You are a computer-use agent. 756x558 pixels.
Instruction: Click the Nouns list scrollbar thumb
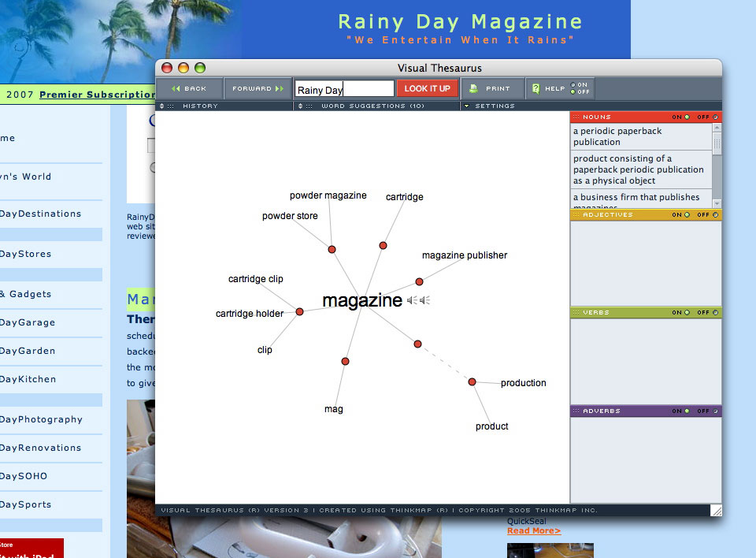coord(717,143)
